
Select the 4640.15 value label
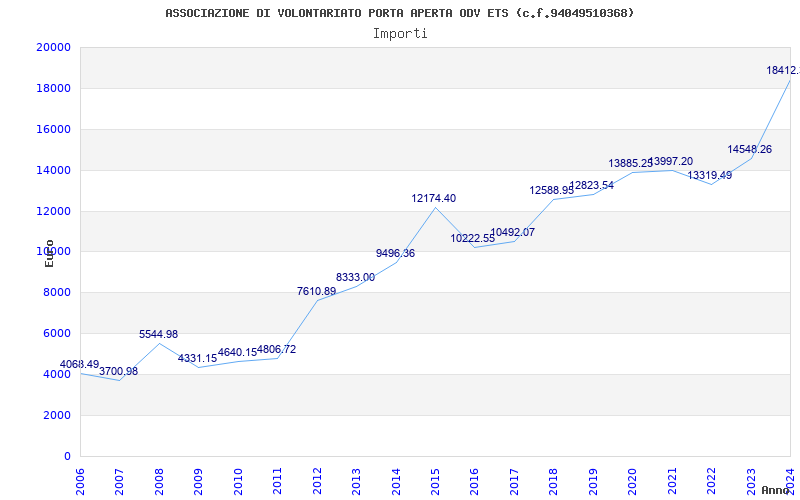click(x=237, y=352)
